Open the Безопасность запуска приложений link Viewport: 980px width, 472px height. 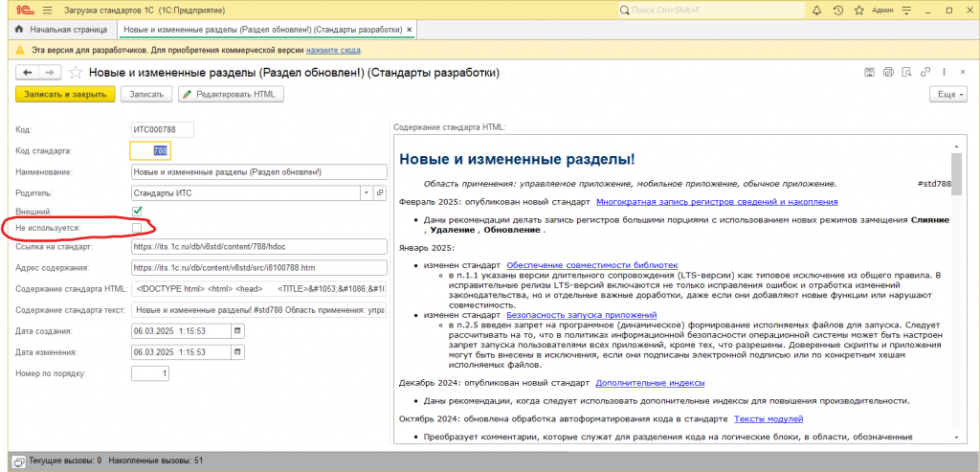pos(581,315)
